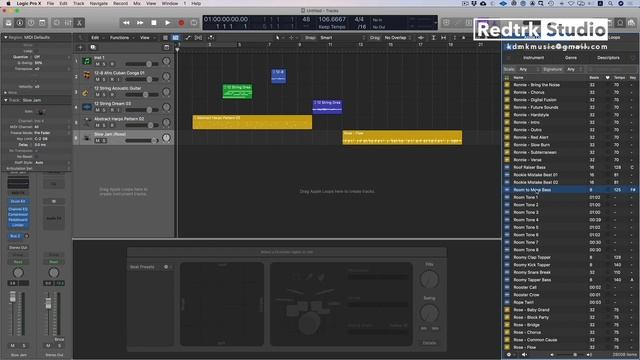Click the Afro Cuban Conga track icon
Screen dimensions: 640x360
point(87,76)
